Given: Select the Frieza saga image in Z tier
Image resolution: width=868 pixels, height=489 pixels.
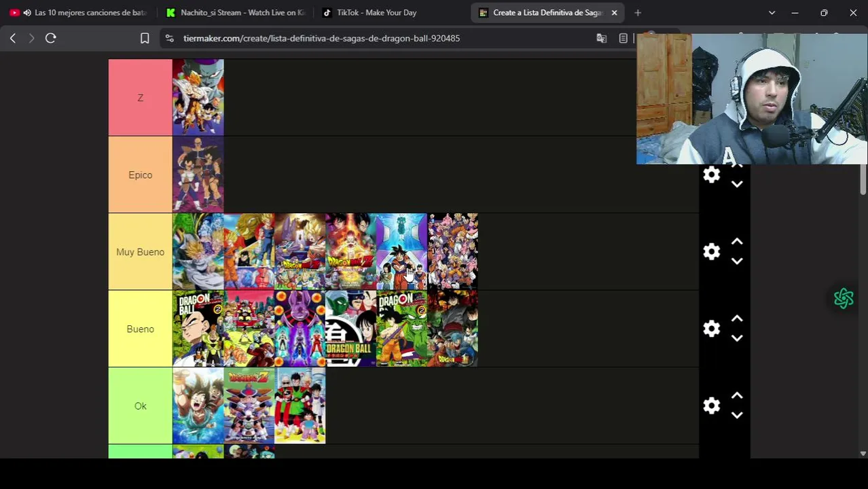Looking at the screenshot, I should tap(198, 98).
